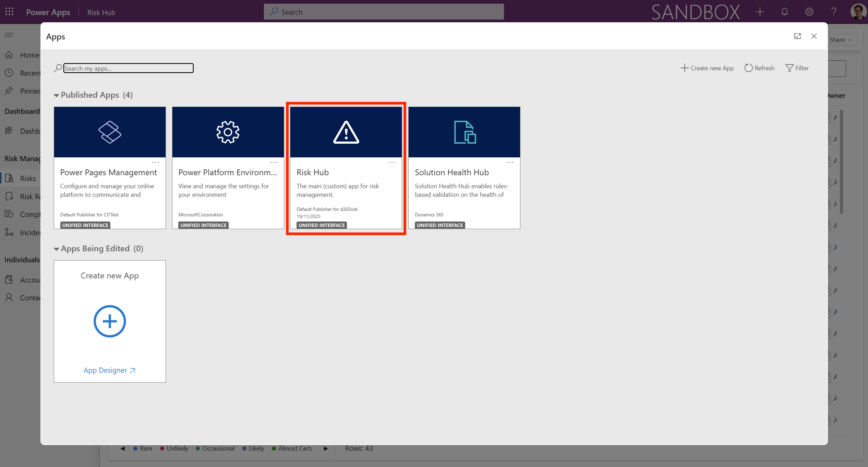Focus the Search my apps field
This screenshot has width=868, height=467.
coord(128,68)
